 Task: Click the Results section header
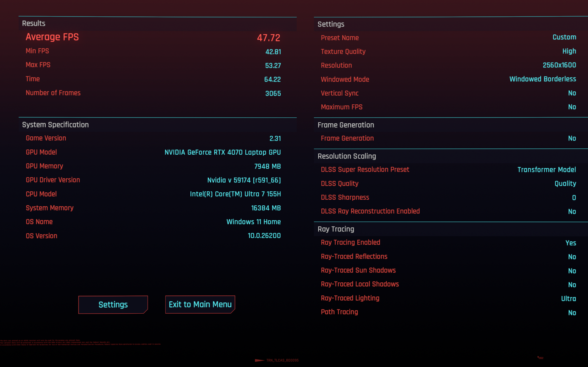coord(34,23)
